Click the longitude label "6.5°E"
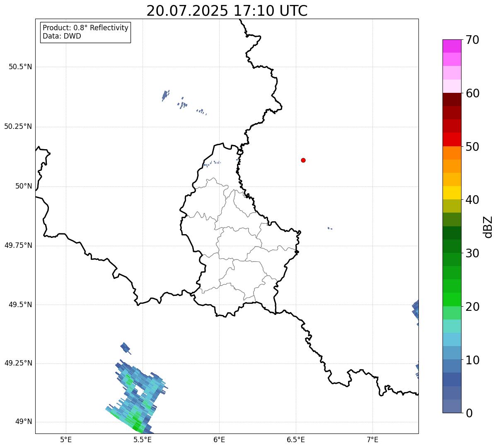The width and height of the screenshot is (498, 448). (x=296, y=439)
